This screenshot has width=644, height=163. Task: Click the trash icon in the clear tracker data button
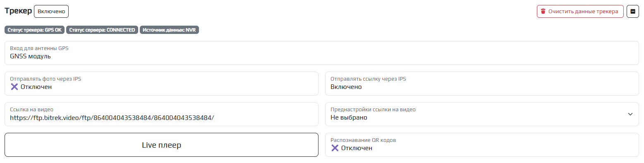543,11
